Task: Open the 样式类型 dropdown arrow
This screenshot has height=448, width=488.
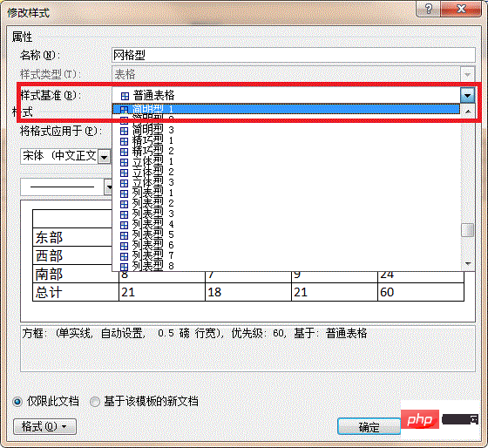Action: (x=467, y=74)
